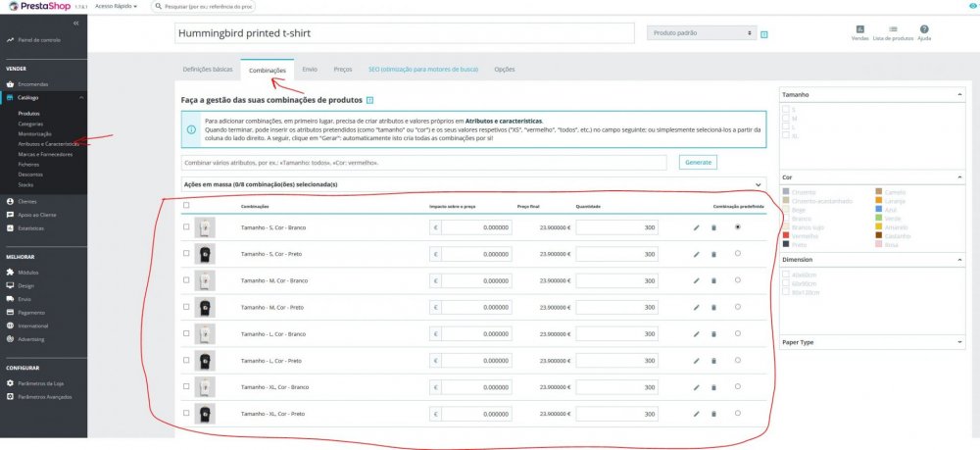Edit Tamanho - L, Cor - Branco combination
This screenshot has width=980, height=450.
(696, 334)
